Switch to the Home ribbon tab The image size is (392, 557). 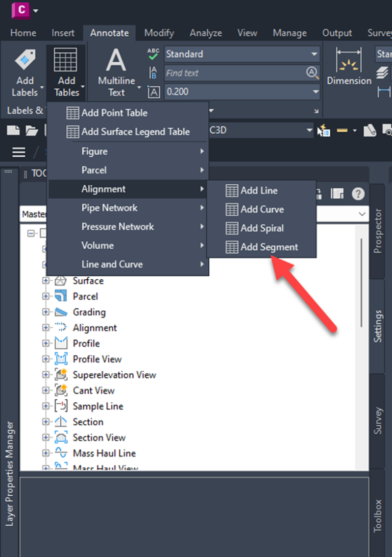coord(23,33)
